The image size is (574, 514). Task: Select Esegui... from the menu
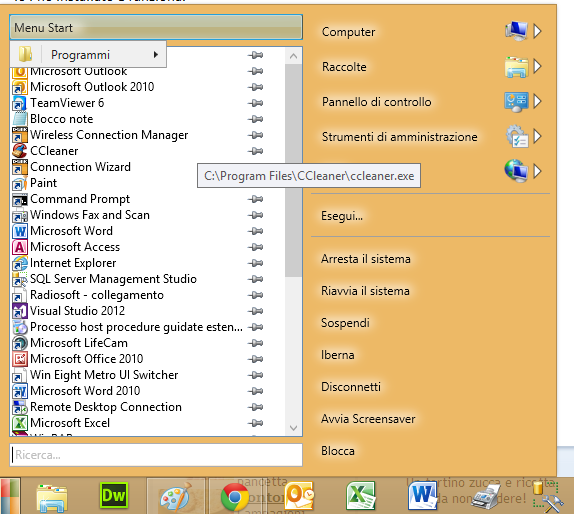point(342,216)
